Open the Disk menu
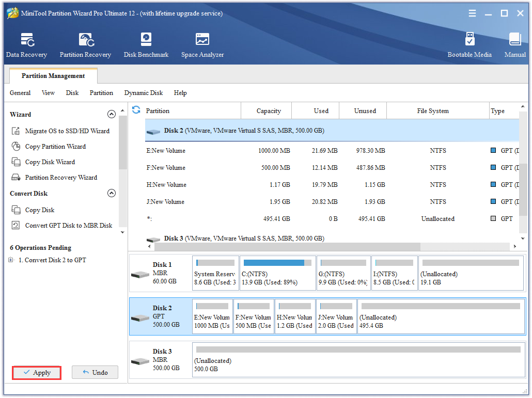Viewport: 532px width, 398px height. (72, 93)
